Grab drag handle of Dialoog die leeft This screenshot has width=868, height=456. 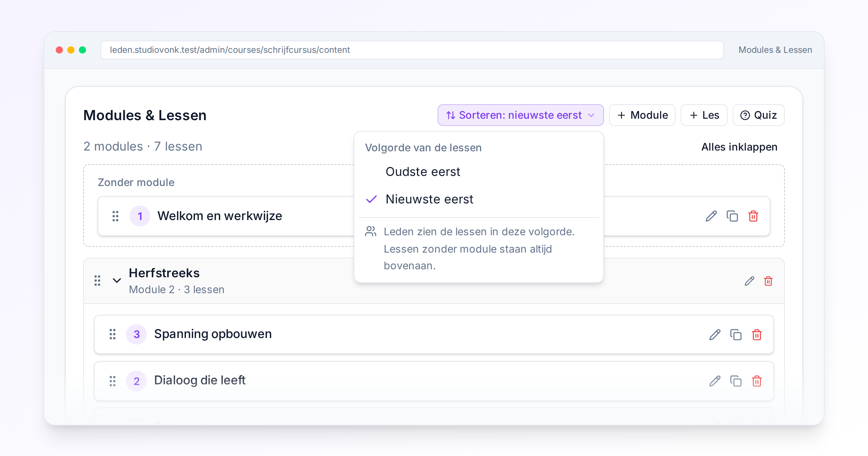[112, 381]
